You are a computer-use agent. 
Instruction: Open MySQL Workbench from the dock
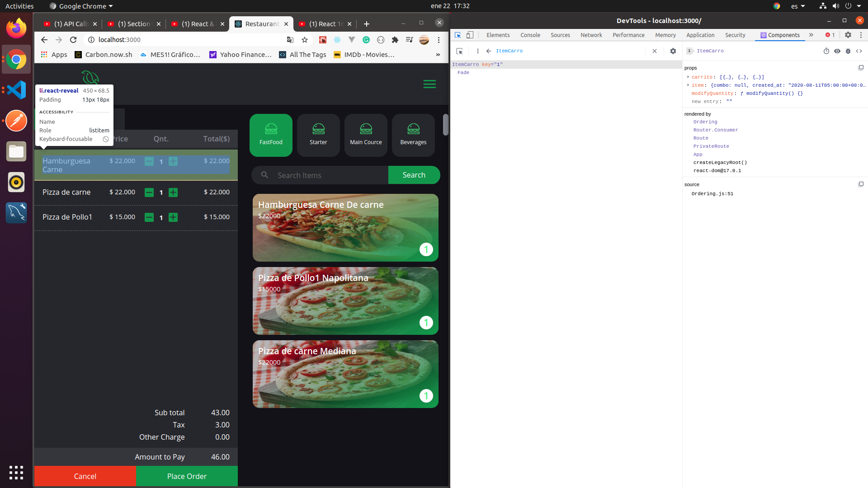(x=16, y=213)
